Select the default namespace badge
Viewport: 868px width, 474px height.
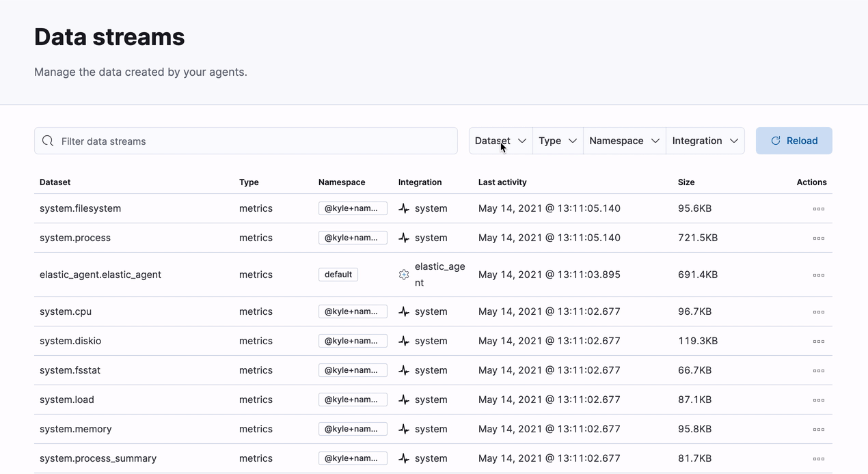pyautogui.click(x=338, y=274)
